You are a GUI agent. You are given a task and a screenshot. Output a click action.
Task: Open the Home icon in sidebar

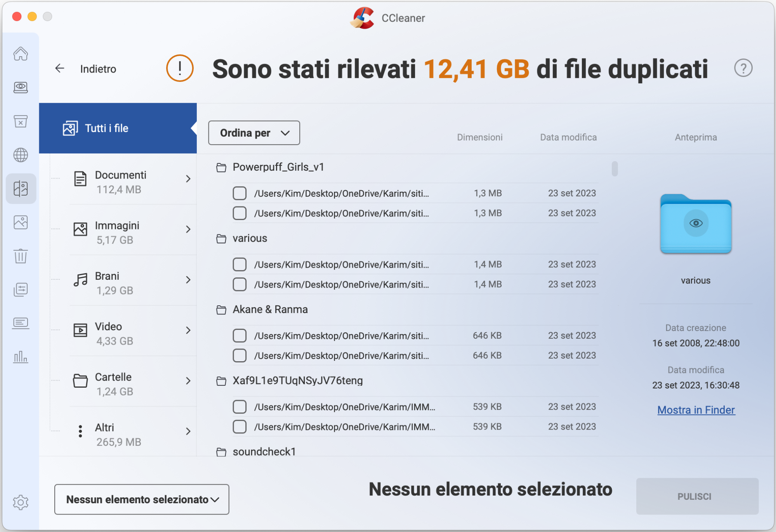click(21, 54)
